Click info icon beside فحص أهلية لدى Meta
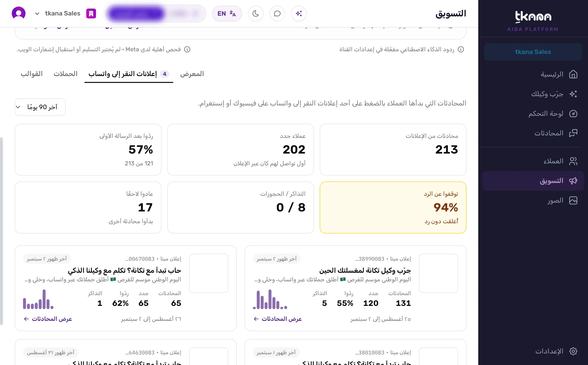 click(187, 49)
